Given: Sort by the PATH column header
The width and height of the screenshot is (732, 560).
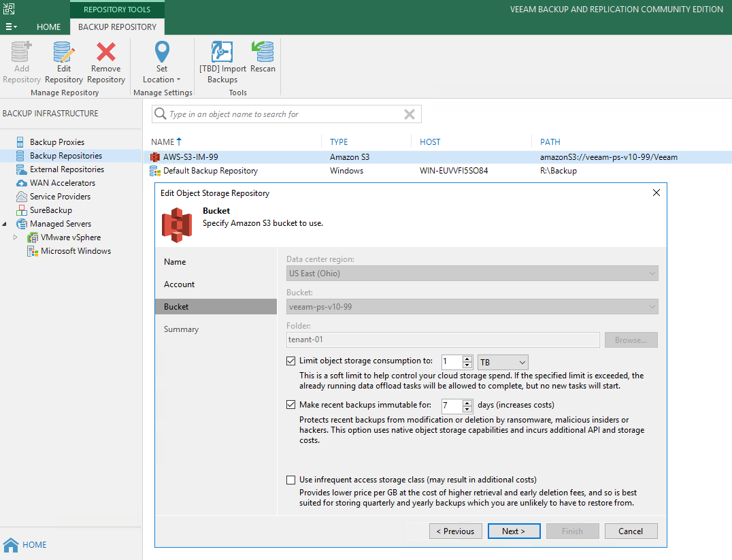Looking at the screenshot, I should [x=550, y=142].
